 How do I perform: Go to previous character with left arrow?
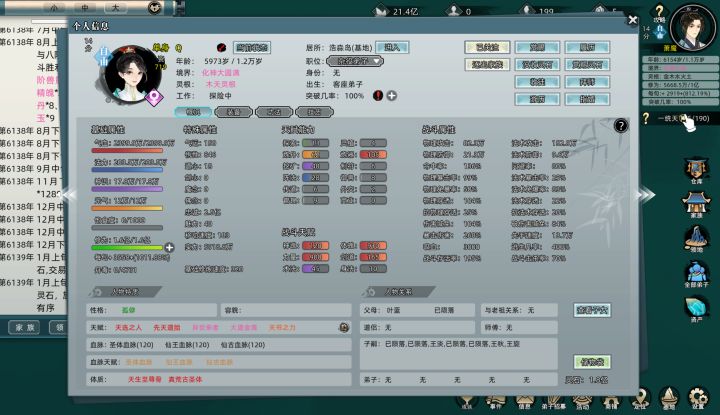pyautogui.click(x=70, y=195)
